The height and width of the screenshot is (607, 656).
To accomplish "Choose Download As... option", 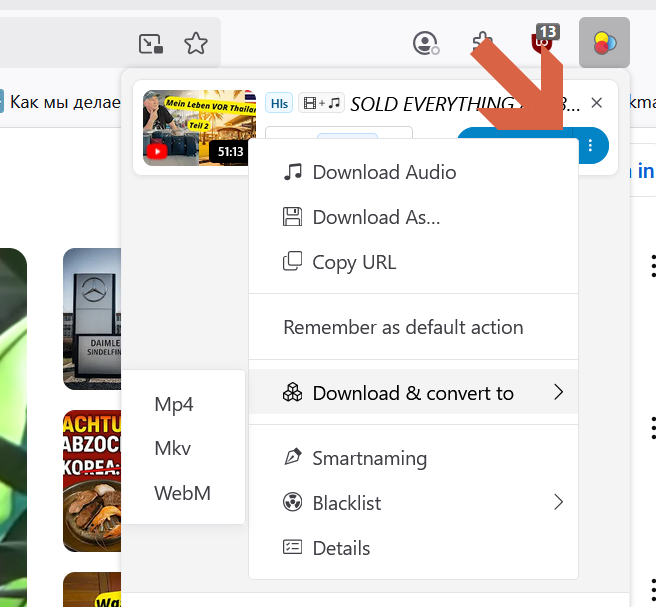I will coord(376,217).
